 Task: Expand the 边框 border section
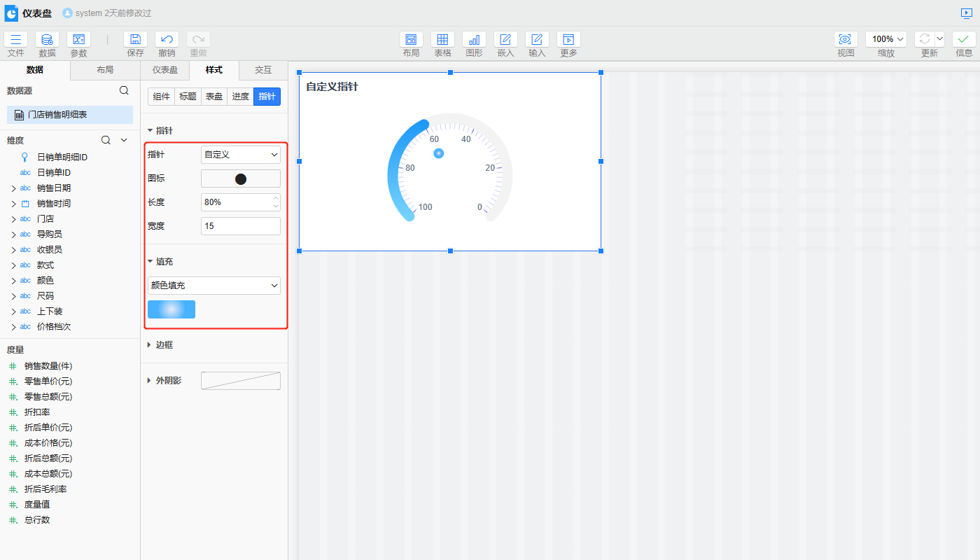[x=164, y=345]
